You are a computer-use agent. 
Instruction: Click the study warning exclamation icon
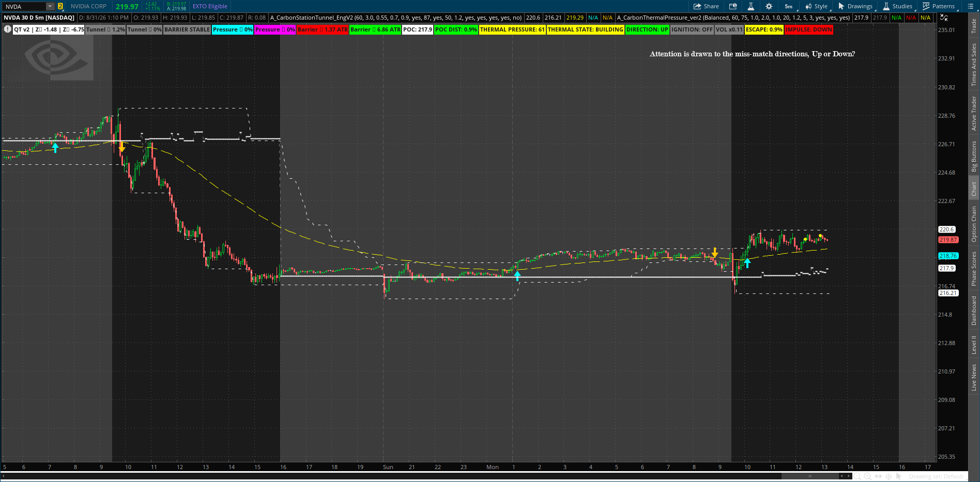pos(7,29)
